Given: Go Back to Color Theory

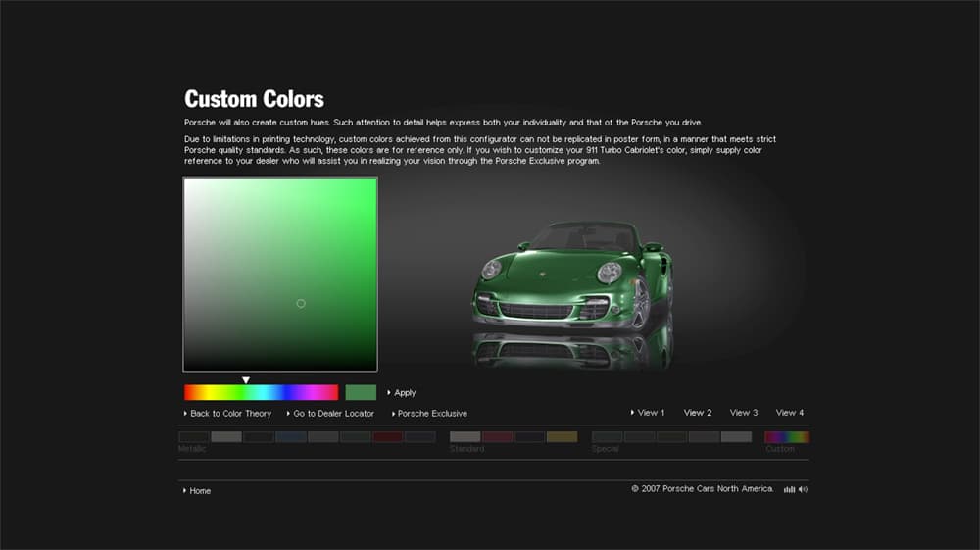Looking at the screenshot, I should tap(230, 414).
